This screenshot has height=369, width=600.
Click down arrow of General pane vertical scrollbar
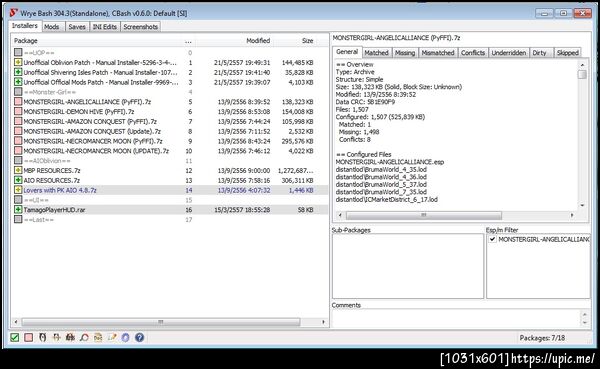582,206
